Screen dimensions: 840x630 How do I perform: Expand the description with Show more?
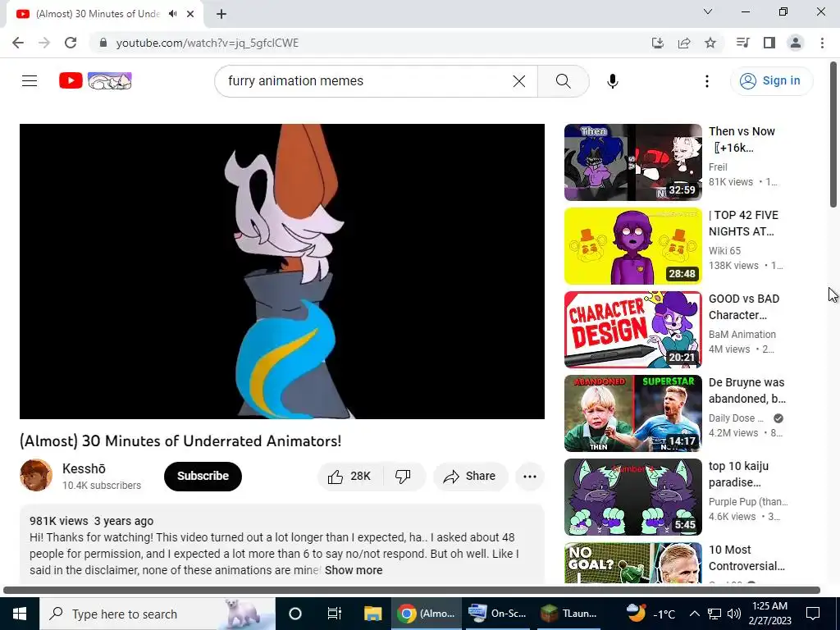[x=354, y=571]
